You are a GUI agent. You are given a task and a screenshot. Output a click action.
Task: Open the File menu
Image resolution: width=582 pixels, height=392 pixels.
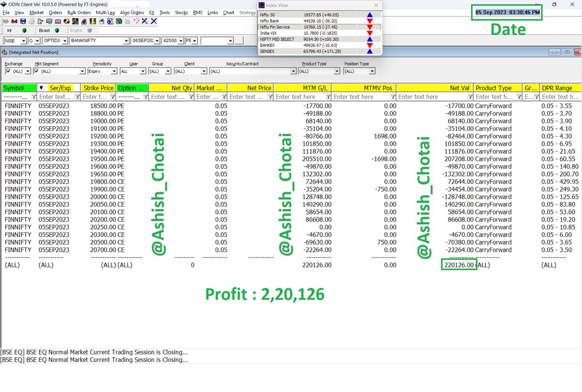pyautogui.click(x=6, y=13)
